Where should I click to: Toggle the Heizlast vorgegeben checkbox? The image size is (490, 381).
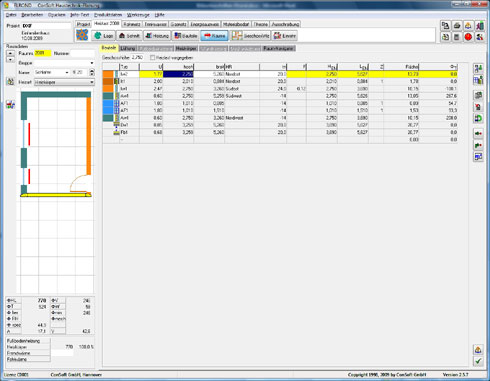152,58
